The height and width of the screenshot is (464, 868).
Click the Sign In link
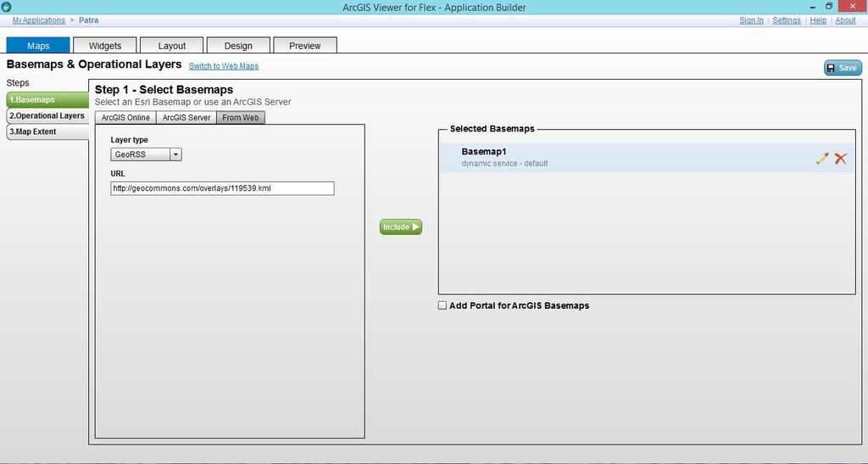click(x=751, y=20)
